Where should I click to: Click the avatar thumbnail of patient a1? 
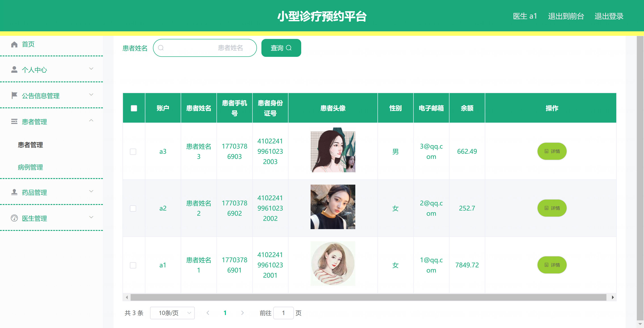pyautogui.click(x=333, y=264)
